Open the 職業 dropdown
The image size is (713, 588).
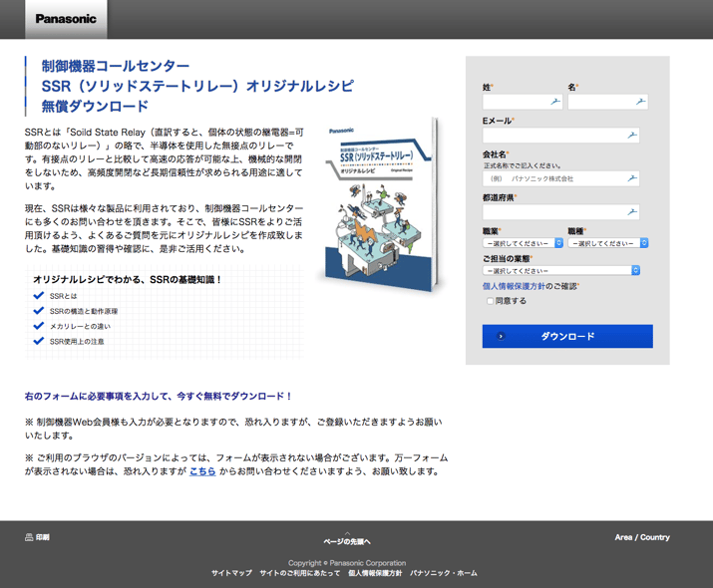[x=523, y=243]
